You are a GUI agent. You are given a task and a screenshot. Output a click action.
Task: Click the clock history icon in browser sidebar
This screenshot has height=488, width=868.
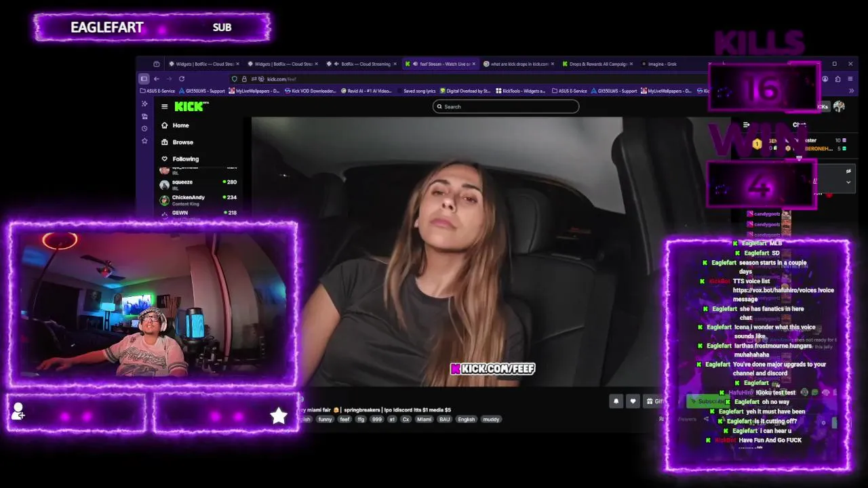point(144,128)
